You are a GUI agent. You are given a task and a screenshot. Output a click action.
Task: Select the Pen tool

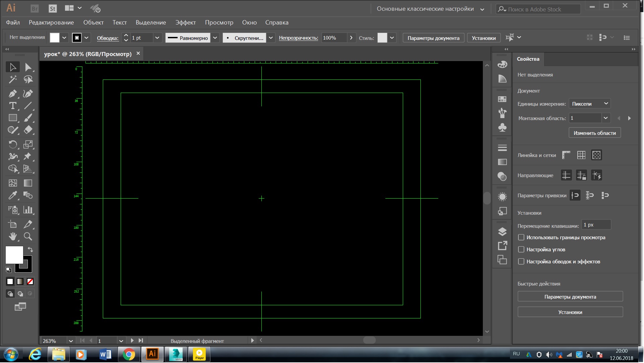tap(13, 94)
